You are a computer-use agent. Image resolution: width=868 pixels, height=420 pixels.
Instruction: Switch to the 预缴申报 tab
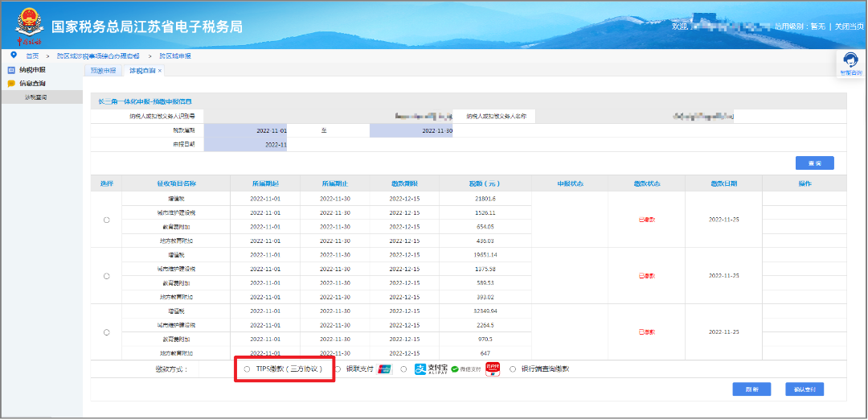click(x=104, y=70)
